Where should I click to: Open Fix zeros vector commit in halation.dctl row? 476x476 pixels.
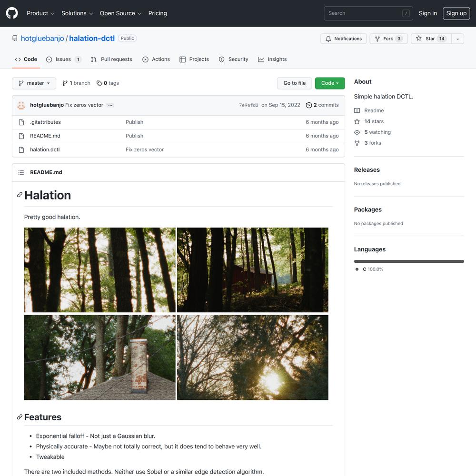click(145, 149)
